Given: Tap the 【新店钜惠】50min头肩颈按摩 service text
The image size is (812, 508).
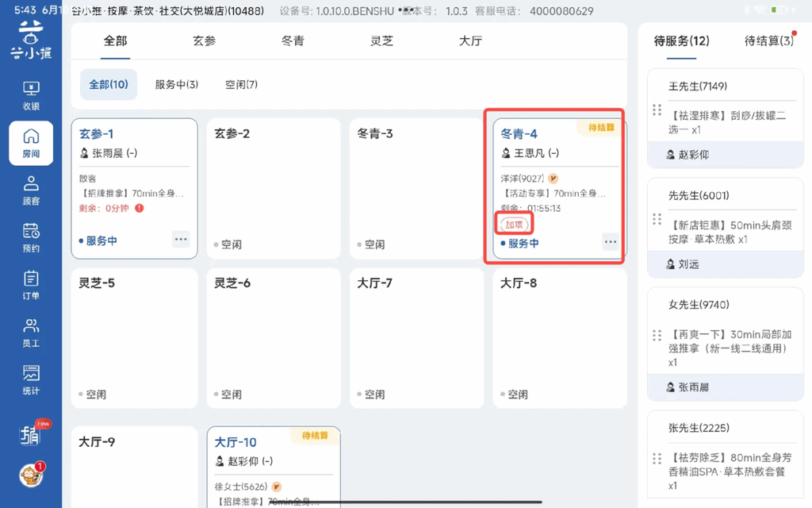Looking at the screenshot, I should [x=730, y=232].
